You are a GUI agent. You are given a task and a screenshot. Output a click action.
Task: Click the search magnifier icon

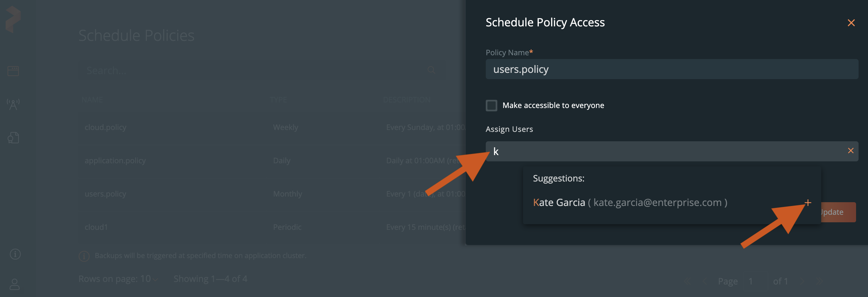[431, 70]
